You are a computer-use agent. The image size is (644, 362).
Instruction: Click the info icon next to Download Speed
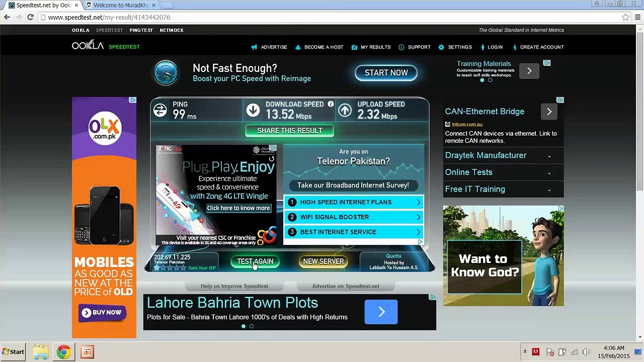pyautogui.click(x=331, y=104)
